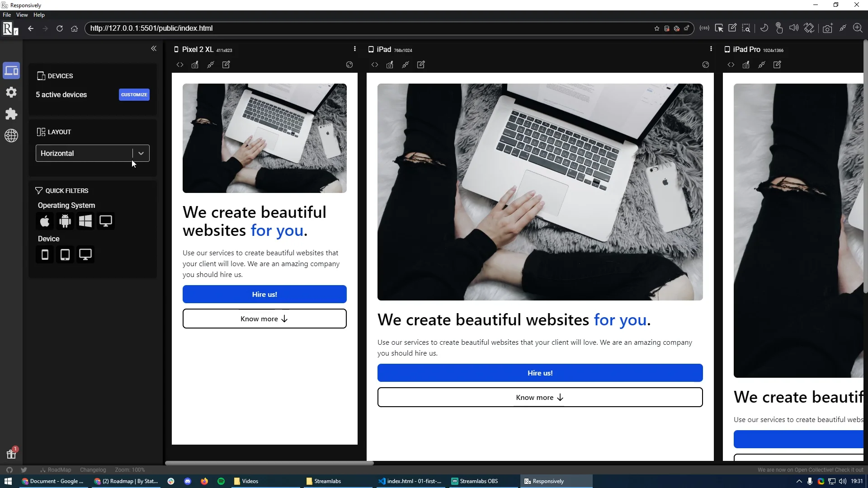Click the zoom in magnifier icon
This screenshot has height=488, width=868.
click(x=858, y=28)
